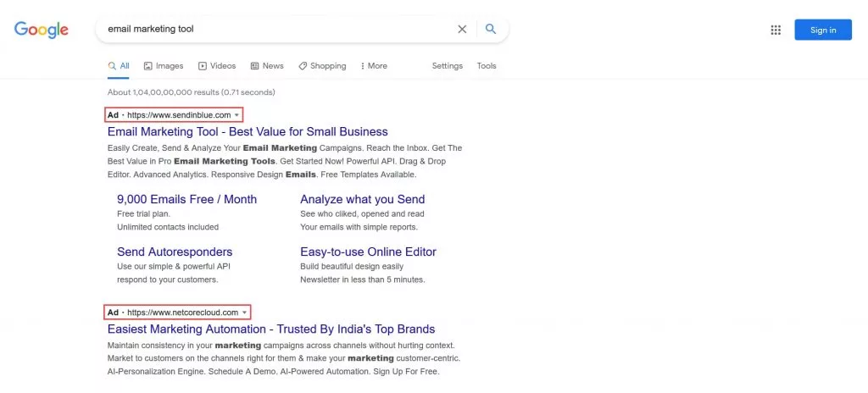Open the Tools option
This screenshot has width=868, height=393.
tap(487, 66)
